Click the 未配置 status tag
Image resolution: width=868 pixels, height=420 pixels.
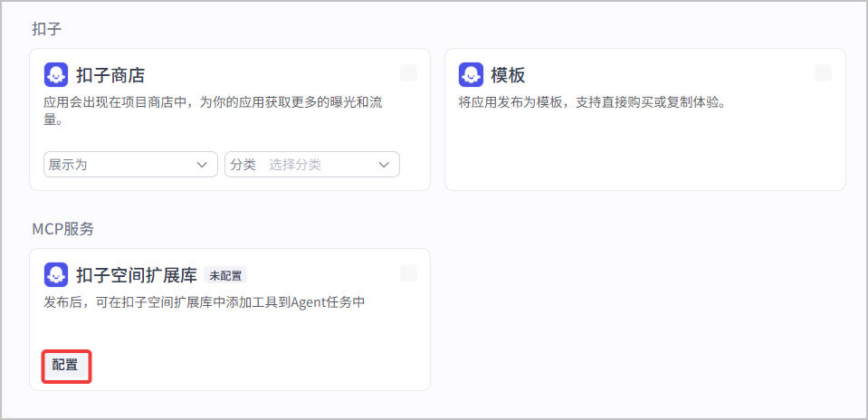[x=225, y=275]
